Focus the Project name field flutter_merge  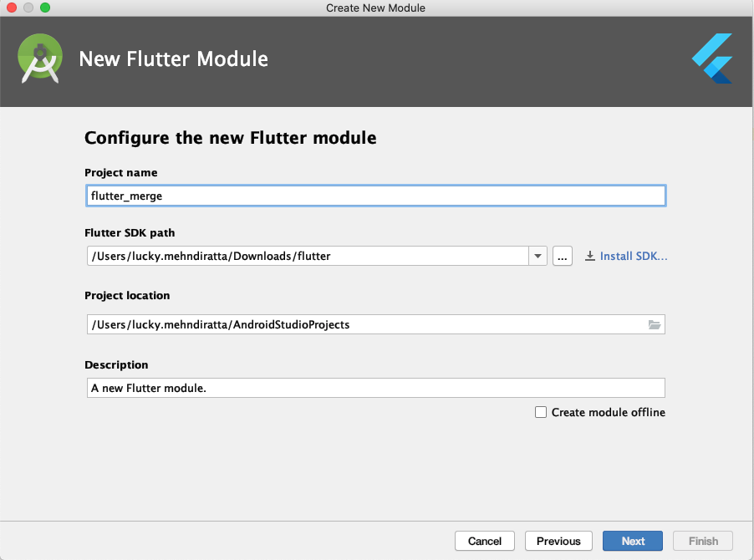coord(375,196)
